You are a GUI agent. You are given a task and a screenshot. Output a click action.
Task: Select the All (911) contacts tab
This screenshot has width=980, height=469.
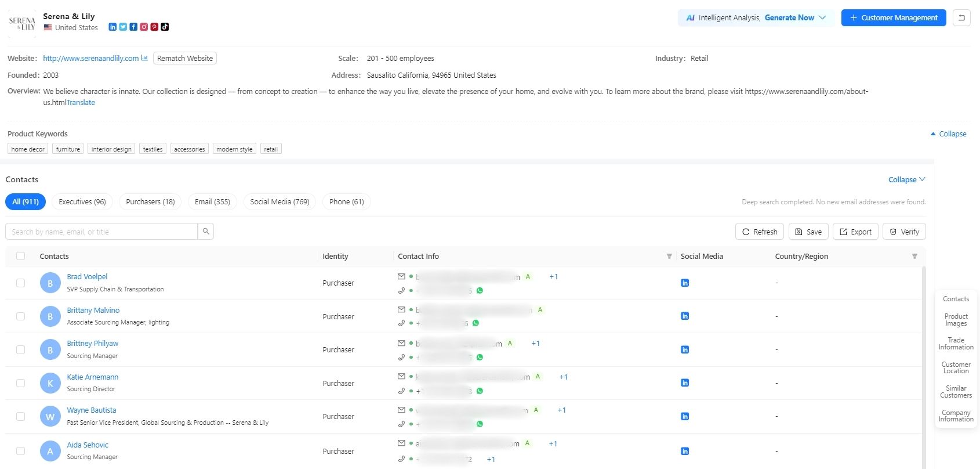(26, 202)
